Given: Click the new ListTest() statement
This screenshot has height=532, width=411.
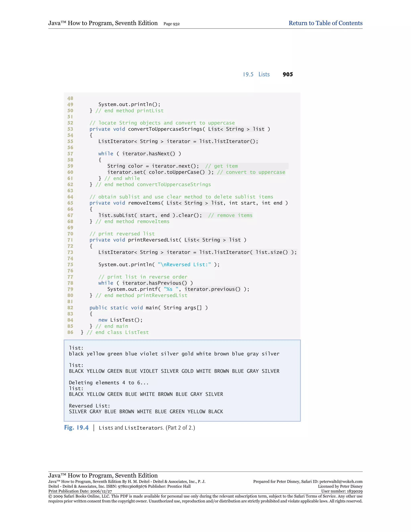Looking at the screenshot, I should [120, 320].
